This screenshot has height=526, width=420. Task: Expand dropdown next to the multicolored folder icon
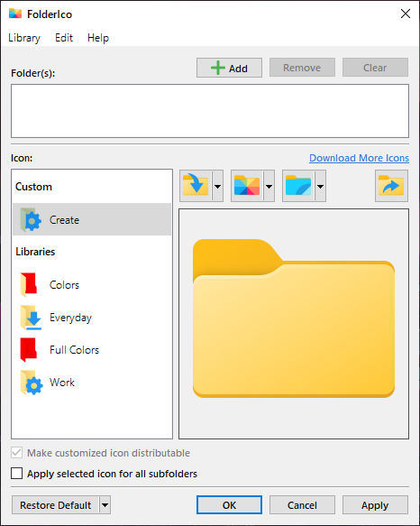click(x=269, y=186)
